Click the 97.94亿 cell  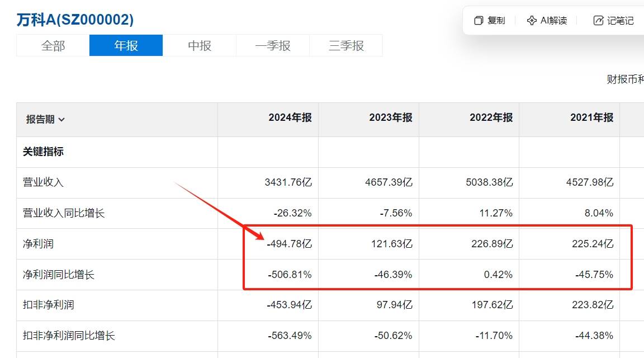pos(395,305)
